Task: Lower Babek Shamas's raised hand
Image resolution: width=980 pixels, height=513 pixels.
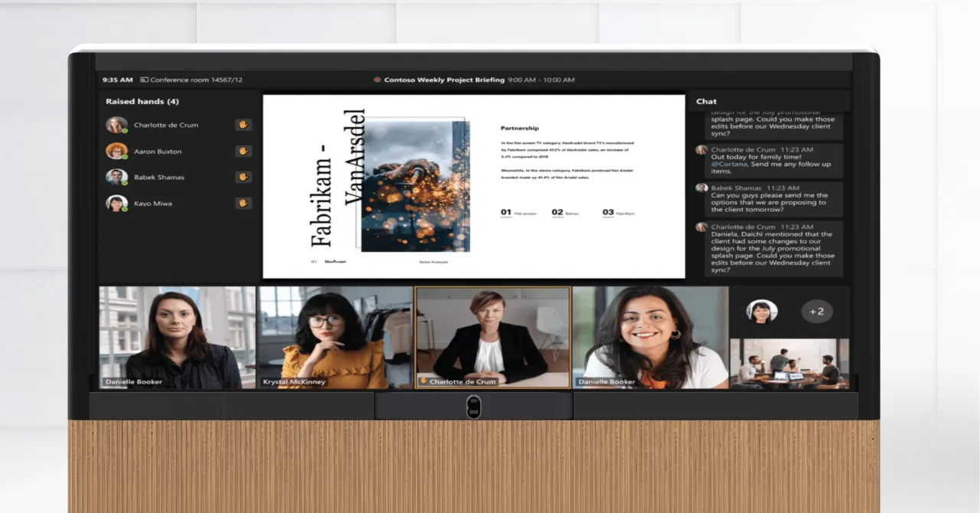Action: coord(243,177)
